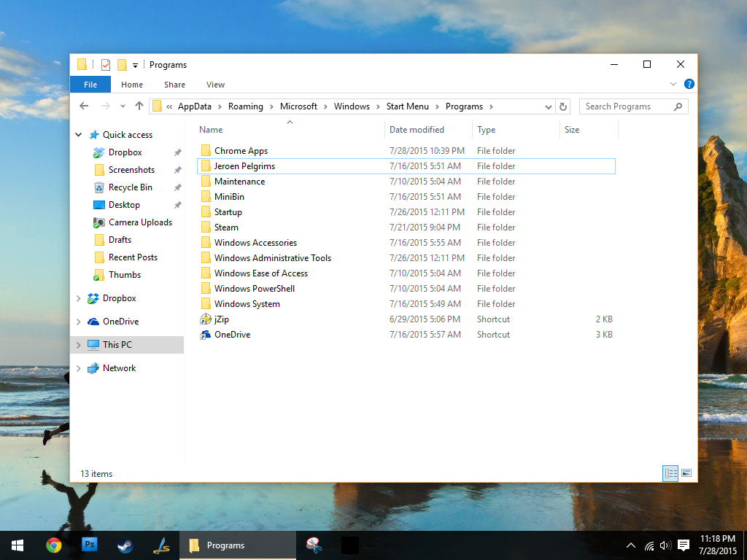Open the Quick Access Toolbar customize arrow
Viewport: 747px width, 560px height.
coord(135,65)
